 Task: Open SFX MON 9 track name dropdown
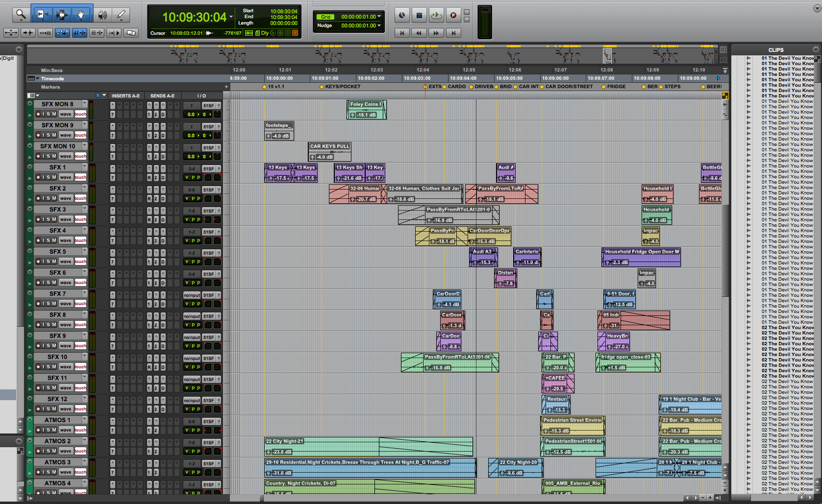point(84,125)
